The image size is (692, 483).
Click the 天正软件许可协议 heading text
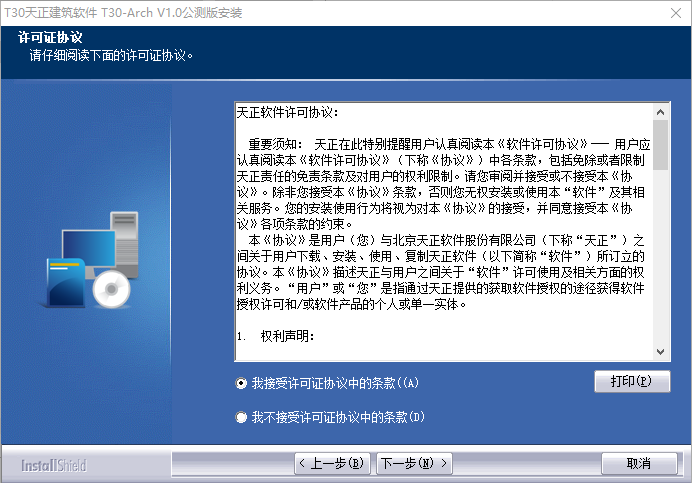point(287,113)
